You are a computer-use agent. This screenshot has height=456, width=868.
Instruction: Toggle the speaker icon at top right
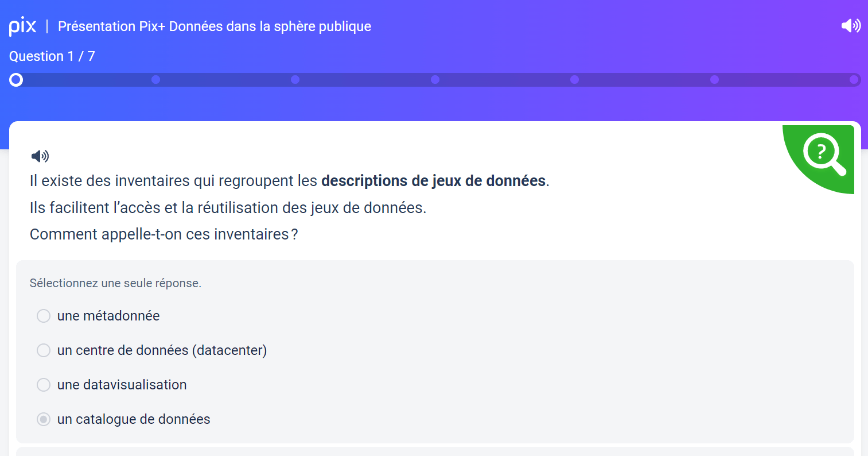pos(851,25)
